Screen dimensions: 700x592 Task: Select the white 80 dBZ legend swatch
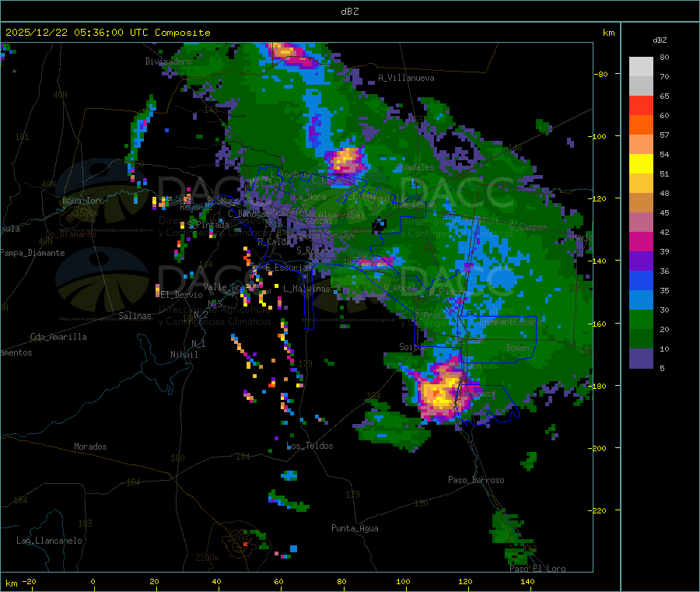pyautogui.click(x=641, y=67)
